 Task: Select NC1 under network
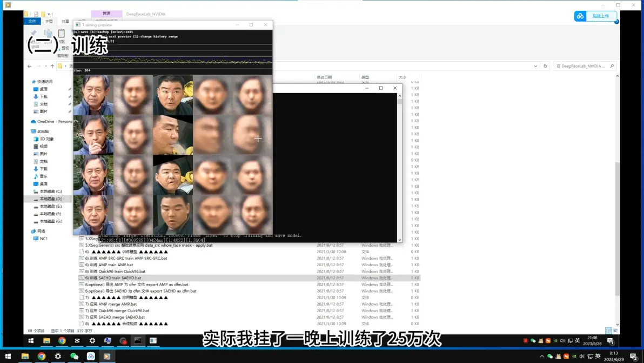pyautogui.click(x=44, y=239)
